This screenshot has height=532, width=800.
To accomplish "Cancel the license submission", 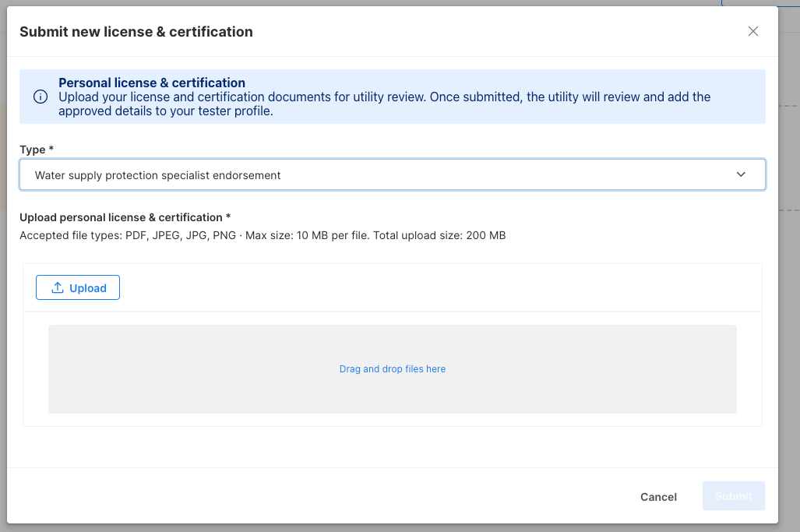I will click(658, 496).
